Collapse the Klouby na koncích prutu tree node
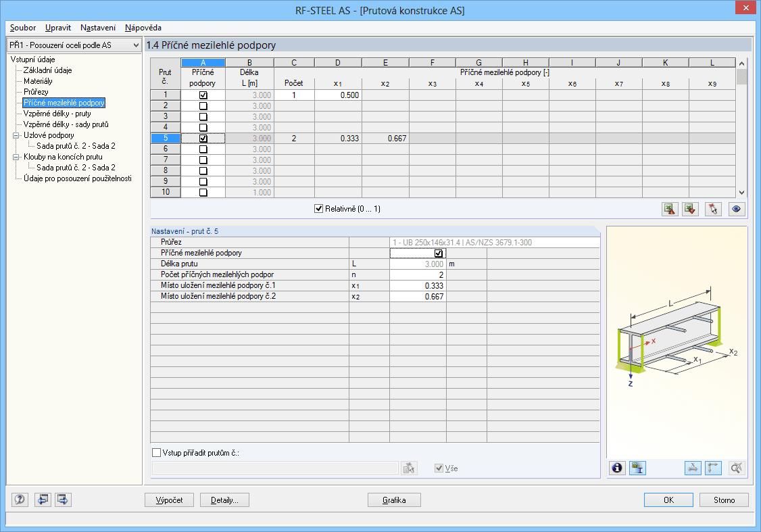 [x=16, y=157]
